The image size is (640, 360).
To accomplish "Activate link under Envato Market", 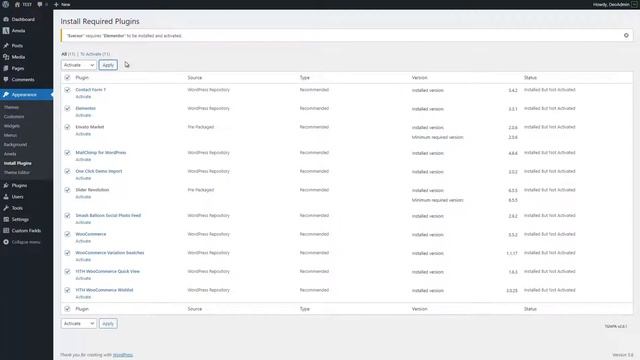I will (83, 134).
